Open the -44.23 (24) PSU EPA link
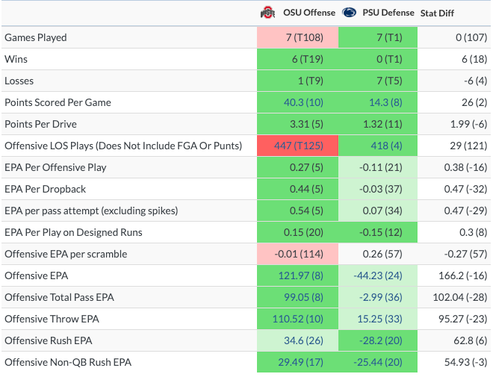The height and width of the screenshot is (377, 493). (x=378, y=276)
